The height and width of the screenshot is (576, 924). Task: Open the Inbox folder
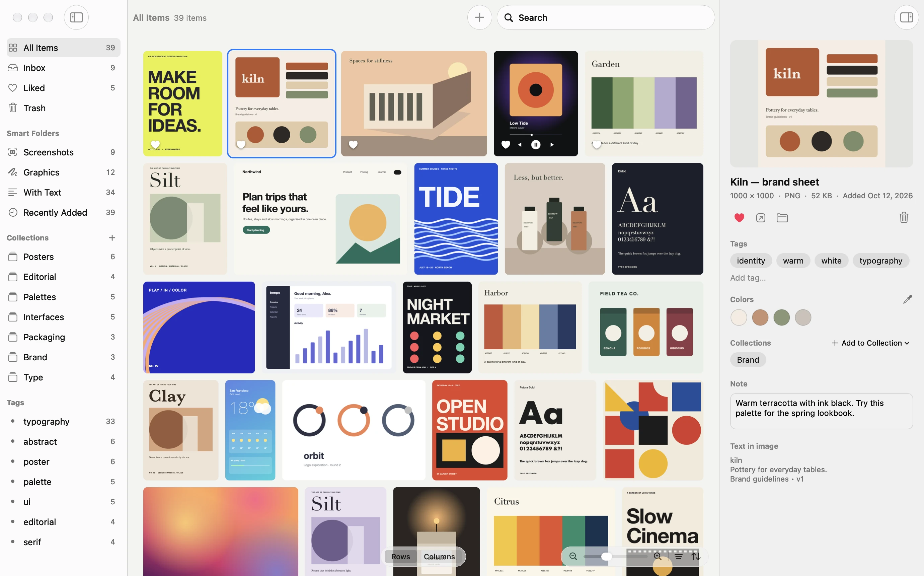pyautogui.click(x=64, y=68)
